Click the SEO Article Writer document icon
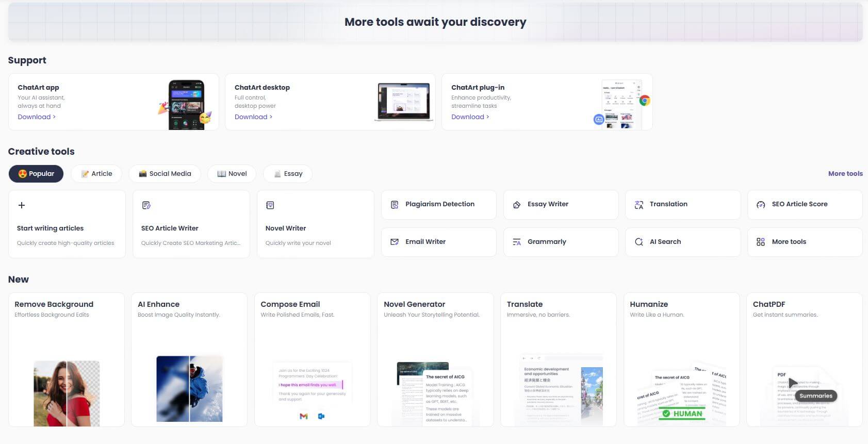 point(146,205)
